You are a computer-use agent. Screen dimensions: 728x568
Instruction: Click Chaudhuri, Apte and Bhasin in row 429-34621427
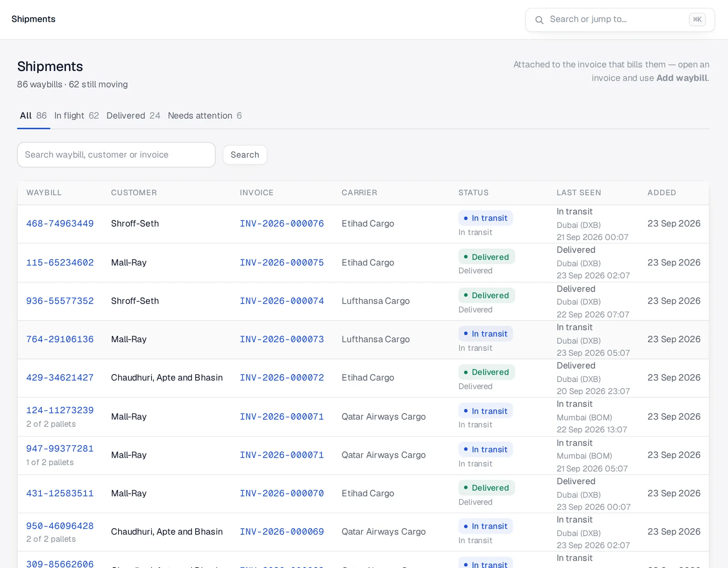coord(167,377)
